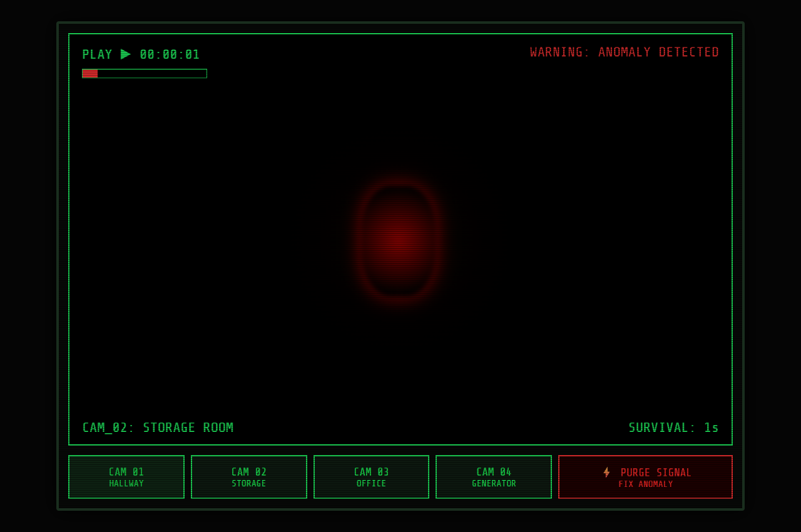Click the 'SURVIVAL: 1s' counter
The width and height of the screenshot is (801, 532).
pos(673,427)
